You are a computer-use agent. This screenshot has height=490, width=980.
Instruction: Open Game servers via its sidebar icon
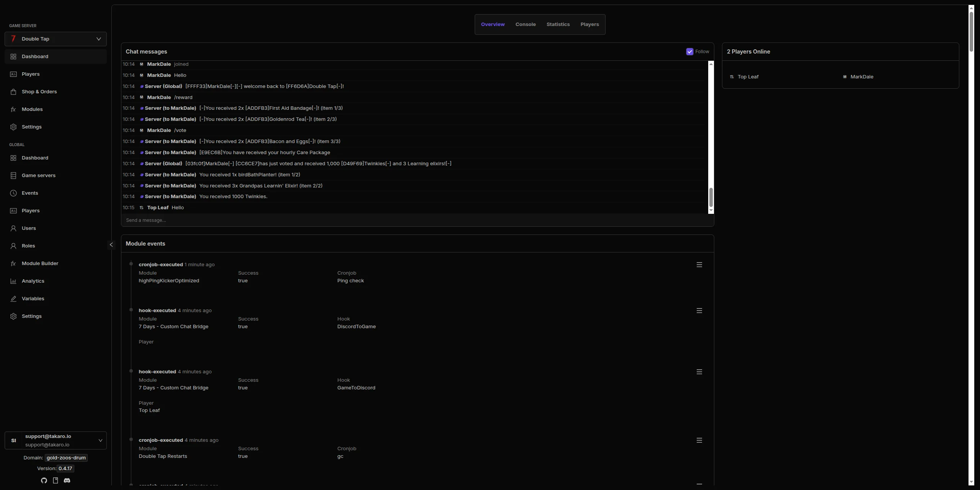[13, 175]
